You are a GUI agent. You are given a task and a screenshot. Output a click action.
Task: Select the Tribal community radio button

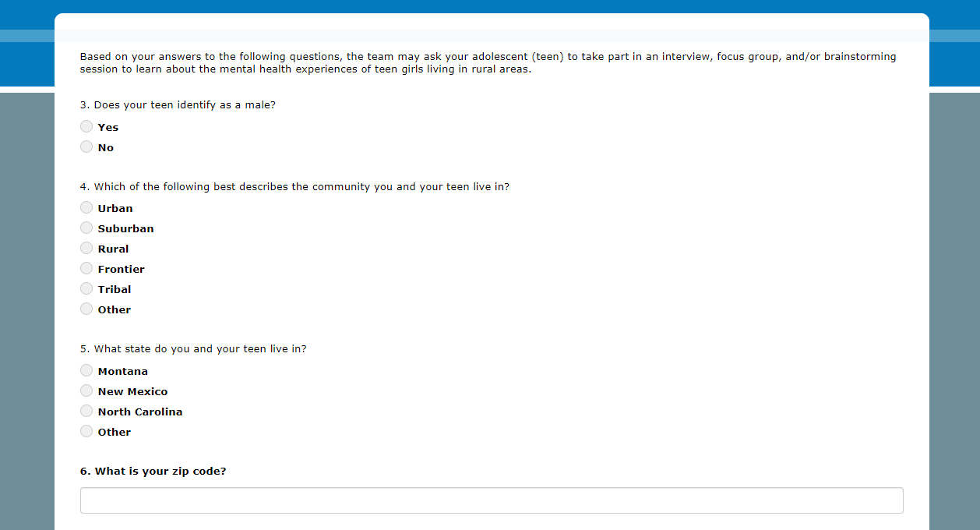click(x=86, y=288)
